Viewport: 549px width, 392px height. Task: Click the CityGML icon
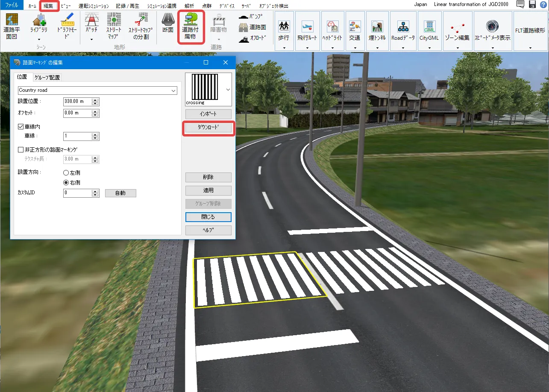[x=429, y=30]
